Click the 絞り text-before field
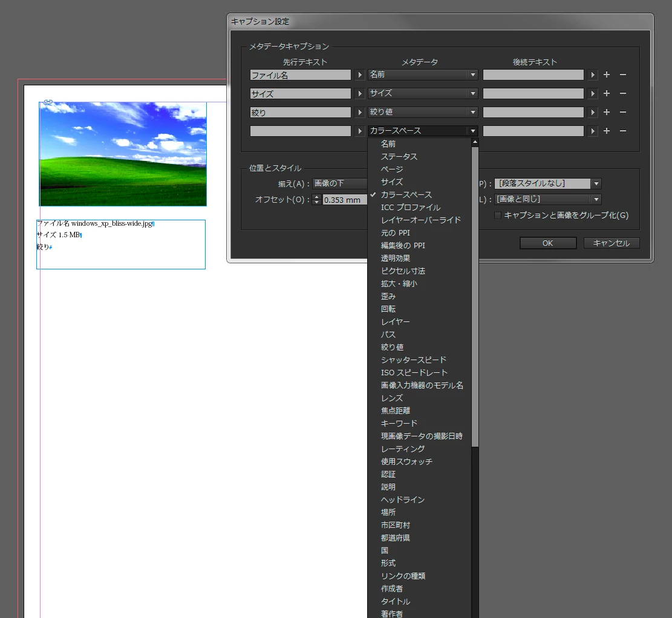This screenshot has height=618, width=672. coord(301,113)
